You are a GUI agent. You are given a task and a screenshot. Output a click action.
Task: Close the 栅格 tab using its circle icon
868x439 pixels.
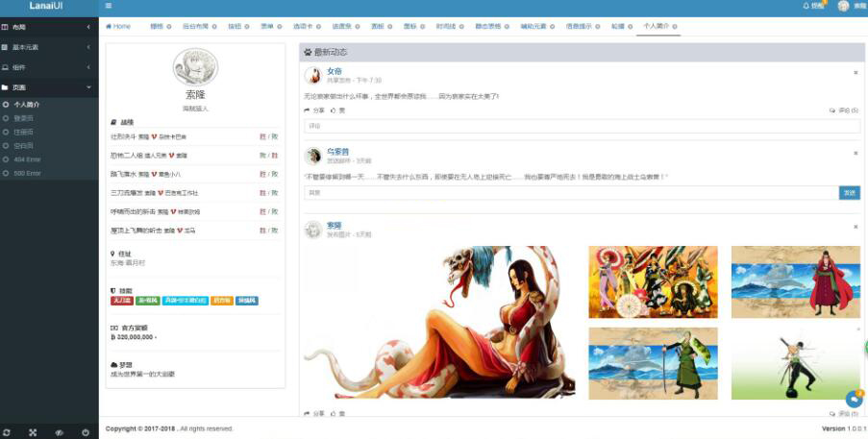point(169,27)
